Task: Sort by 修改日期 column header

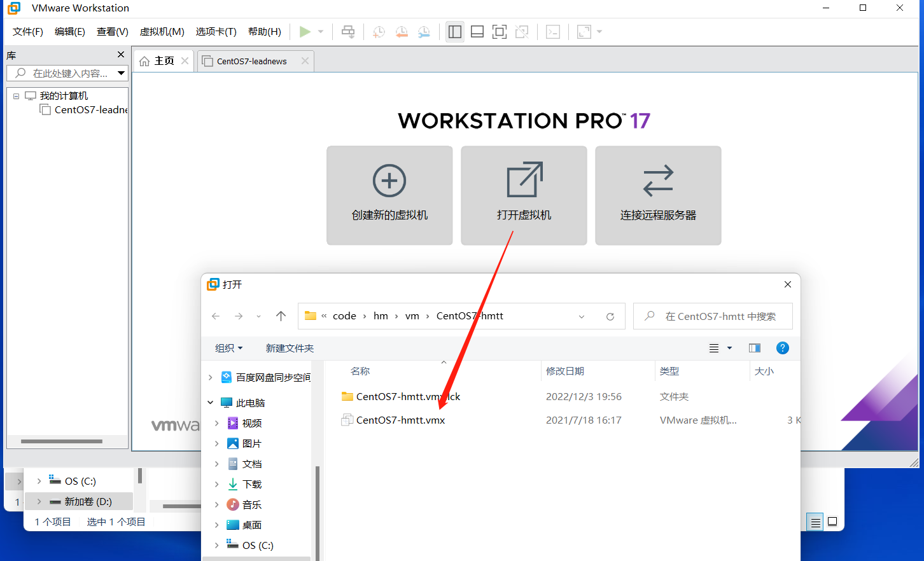Action: (x=565, y=371)
